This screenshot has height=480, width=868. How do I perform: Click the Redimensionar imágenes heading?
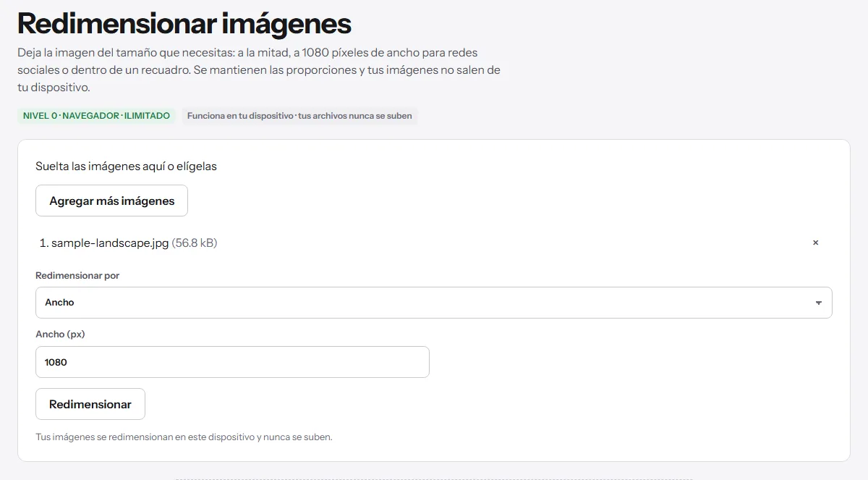click(x=184, y=24)
